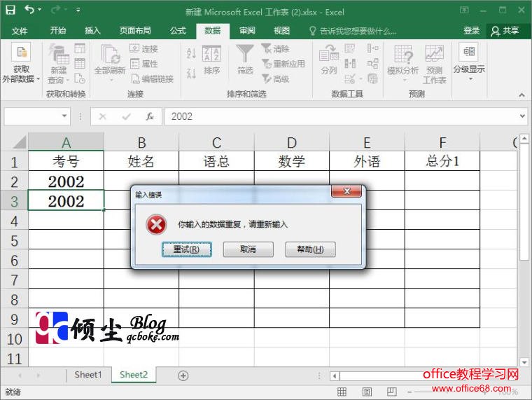Click horizontal scrollbar left arrow
Image resolution: width=532 pixels, height=400 pixels.
click(x=335, y=376)
